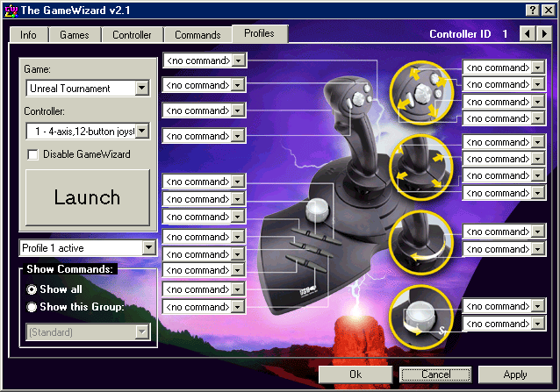Click the Cancel button
Image resolution: width=560 pixels, height=392 pixels.
point(435,374)
